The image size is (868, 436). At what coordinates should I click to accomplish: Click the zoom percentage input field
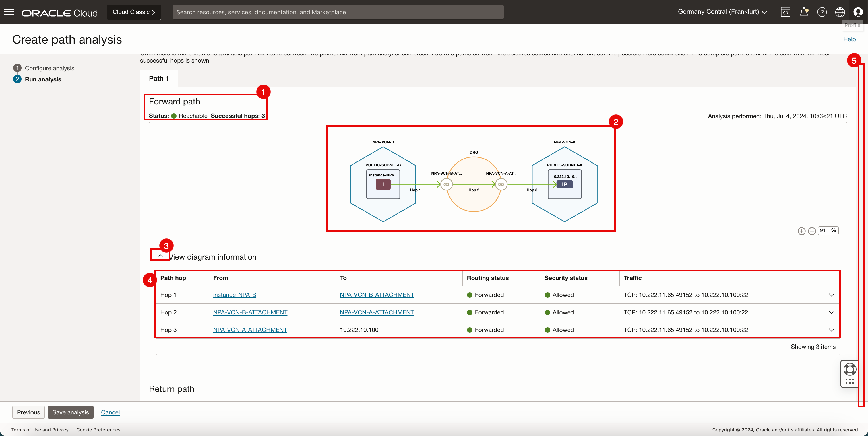tap(824, 231)
